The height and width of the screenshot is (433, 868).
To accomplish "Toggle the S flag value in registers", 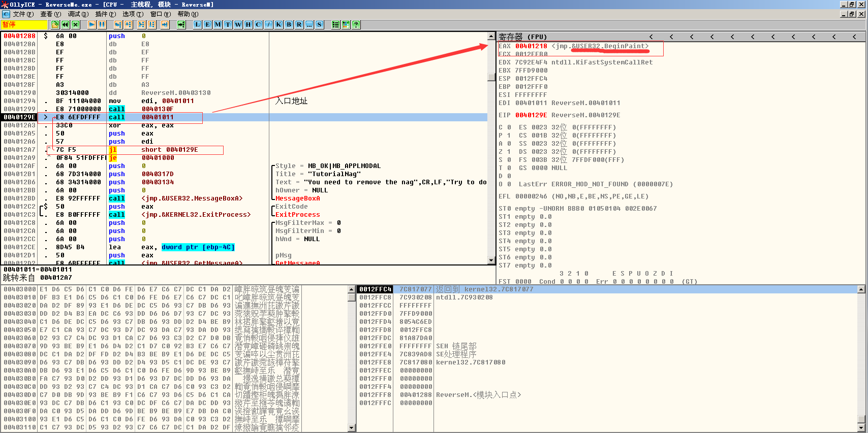I will [x=509, y=160].
